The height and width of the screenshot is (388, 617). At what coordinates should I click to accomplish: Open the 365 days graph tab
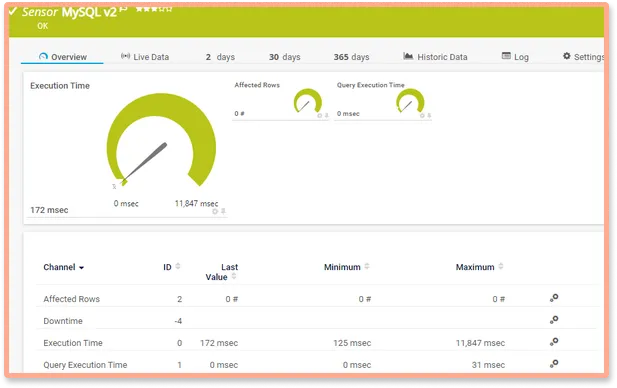tap(351, 57)
